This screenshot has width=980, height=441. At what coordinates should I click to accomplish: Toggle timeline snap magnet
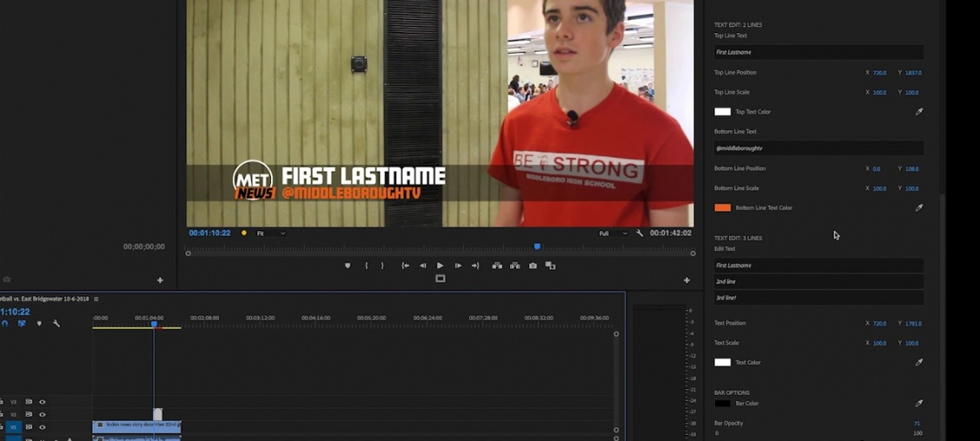pos(5,323)
